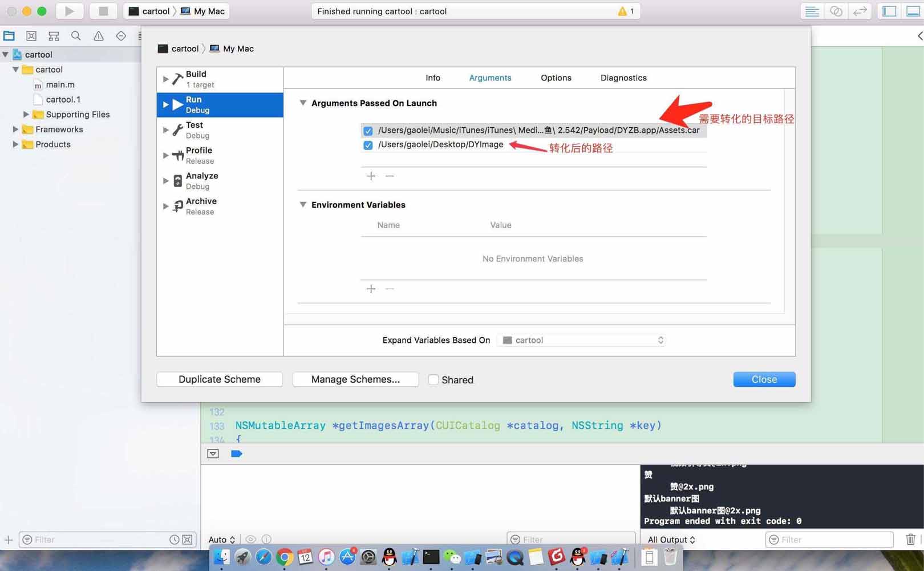Click Duplicate Scheme button
The height and width of the screenshot is (571, 924).
(220, 379)
